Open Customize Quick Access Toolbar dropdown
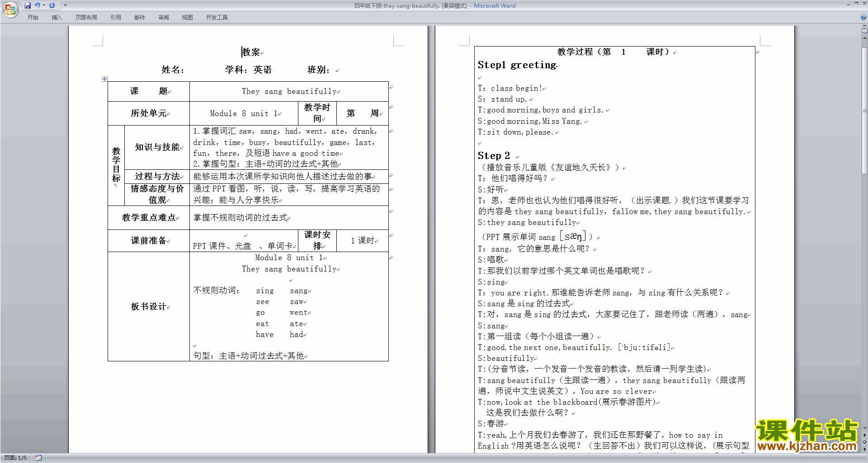 (x=65, y=5)
